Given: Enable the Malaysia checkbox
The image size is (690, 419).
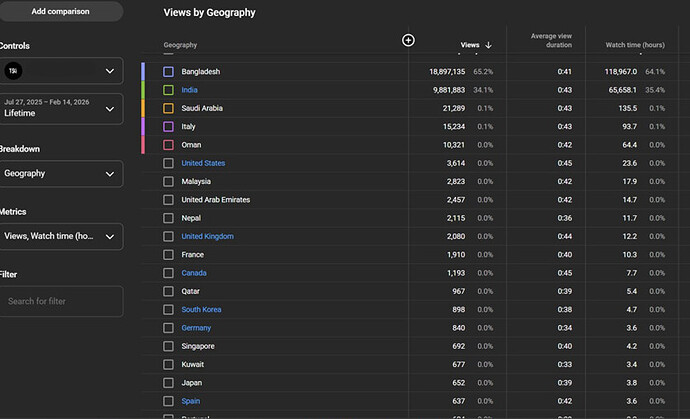Looking at the screenshot, I should click(x=169, y=181).
